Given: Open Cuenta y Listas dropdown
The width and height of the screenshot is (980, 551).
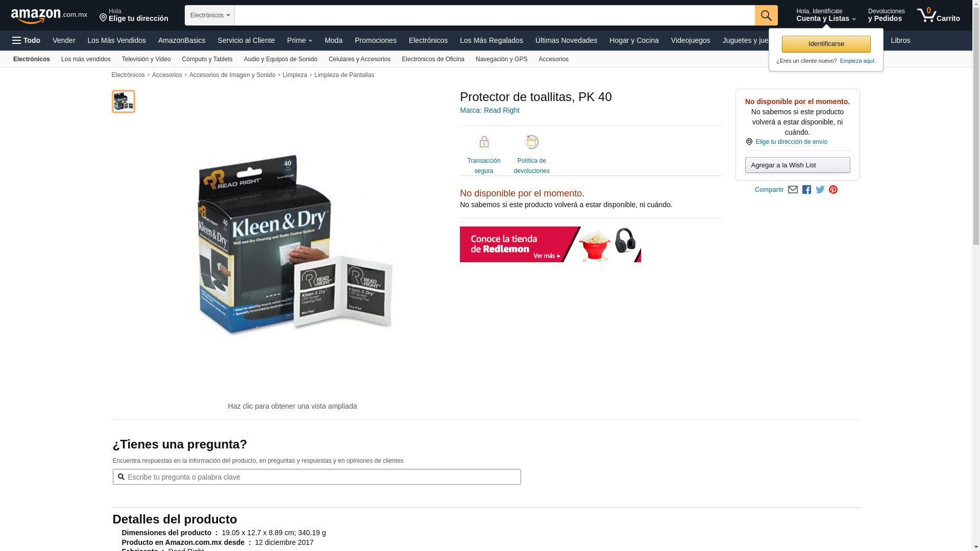Looking at the screenshot, I should [x=826, y=15].
